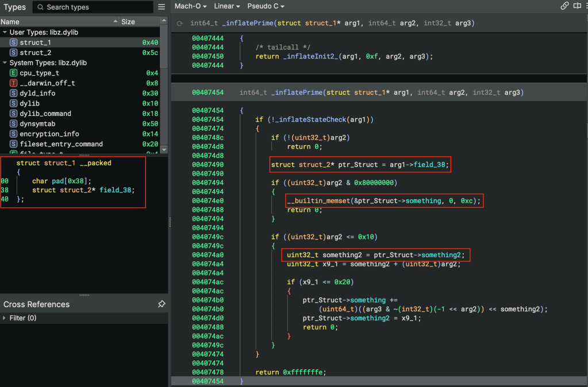Screen dimensions: 588x387
Task: Collapse the System Types: libz.dylib group
Action: [x=5, y=63]
